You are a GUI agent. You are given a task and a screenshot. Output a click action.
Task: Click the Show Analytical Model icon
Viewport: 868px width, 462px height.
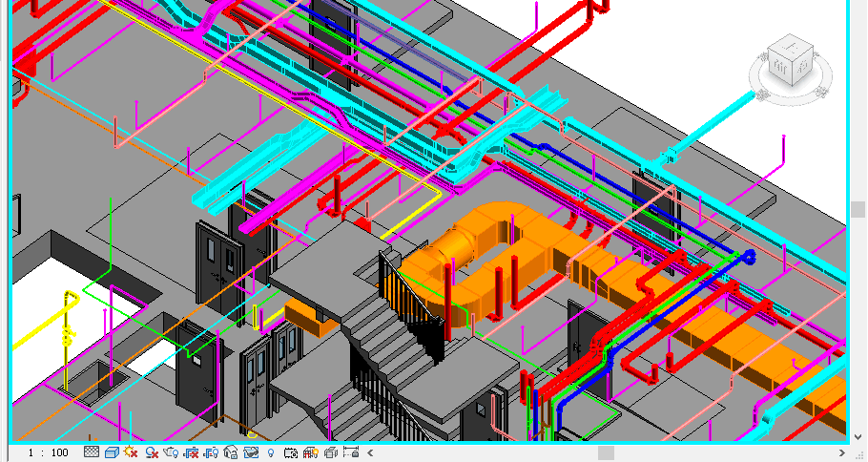tap(311, 452)
